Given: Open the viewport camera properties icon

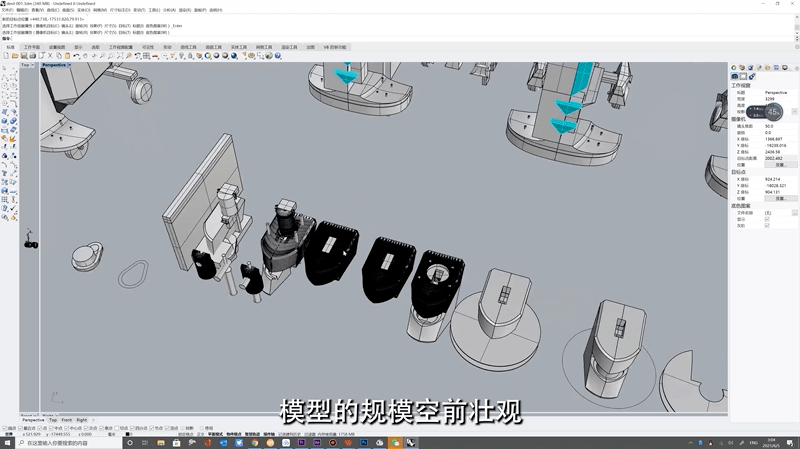Looking at the screenshot, I should point(735,76).
